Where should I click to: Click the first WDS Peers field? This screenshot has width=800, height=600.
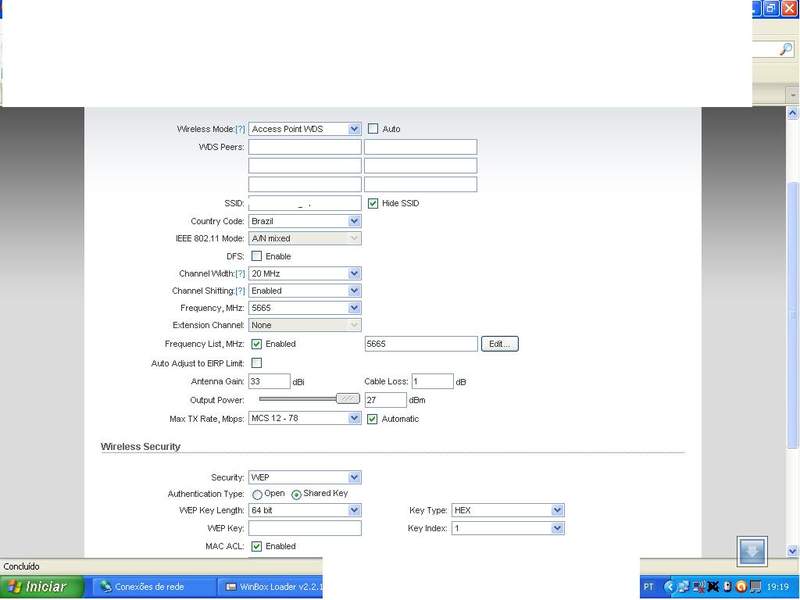pyautogui.click(x=305, y=147)
